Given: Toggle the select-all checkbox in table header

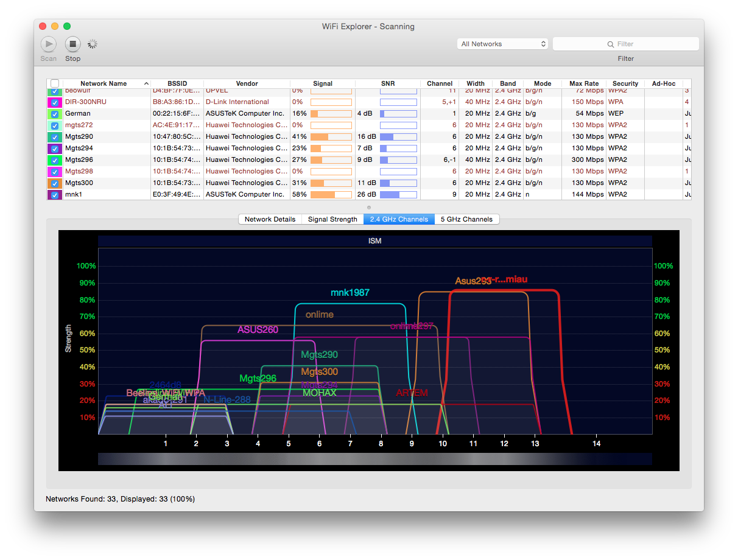Looking at the screenshot, I should (x=55, y=84).
